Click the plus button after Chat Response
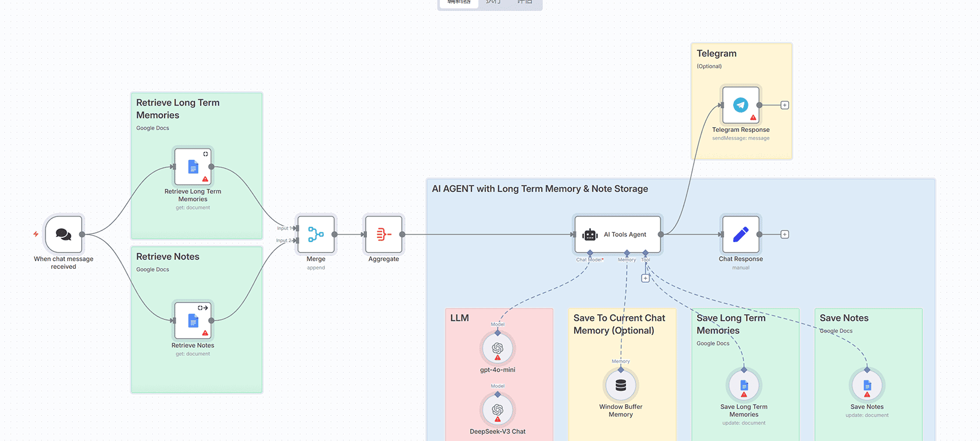Viewport: 980px width, 441px height. 785,235
